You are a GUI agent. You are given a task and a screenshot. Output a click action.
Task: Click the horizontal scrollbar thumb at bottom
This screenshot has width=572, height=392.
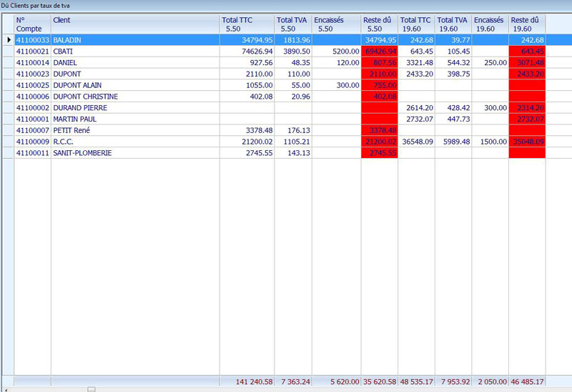pos(91,389)
